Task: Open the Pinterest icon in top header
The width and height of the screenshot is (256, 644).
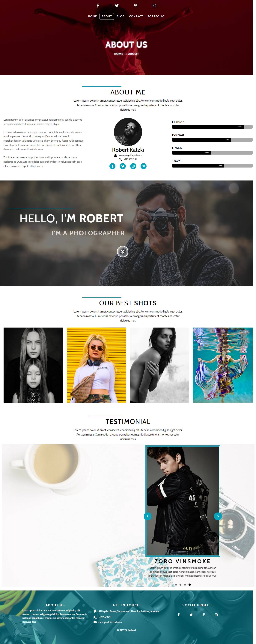Action: pos(135,5)
